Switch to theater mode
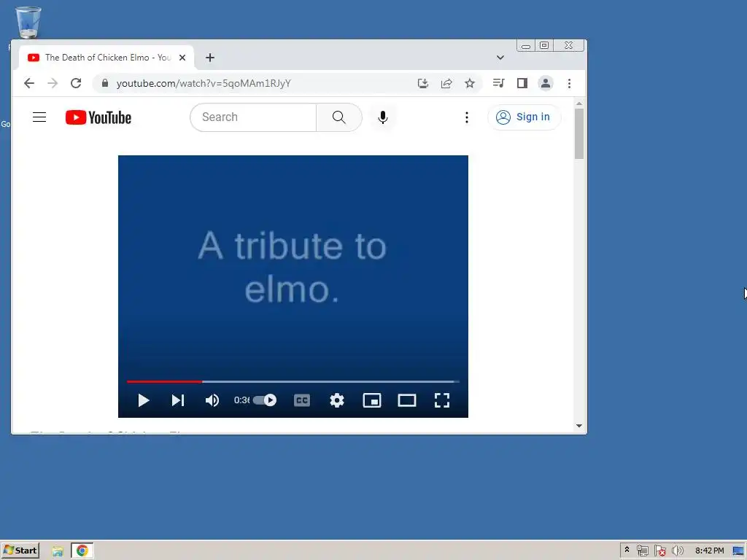This screenshot has width=747, height=560. point(407,400)
